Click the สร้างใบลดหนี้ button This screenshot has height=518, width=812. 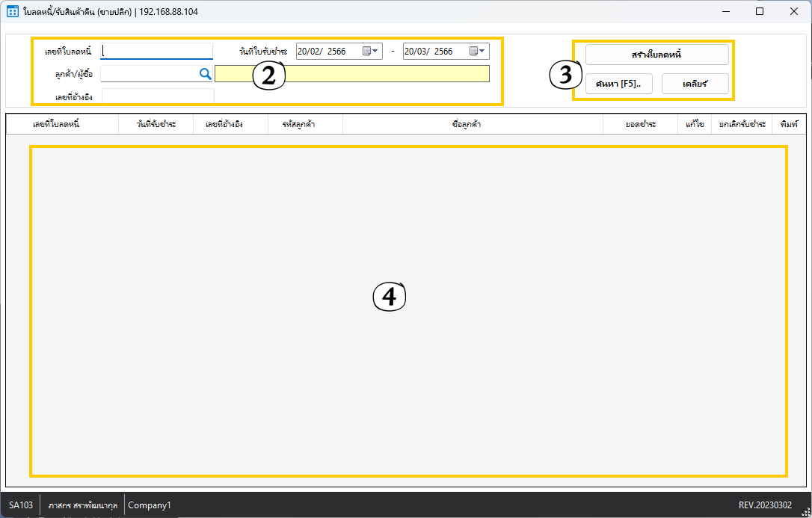point(656,55)
